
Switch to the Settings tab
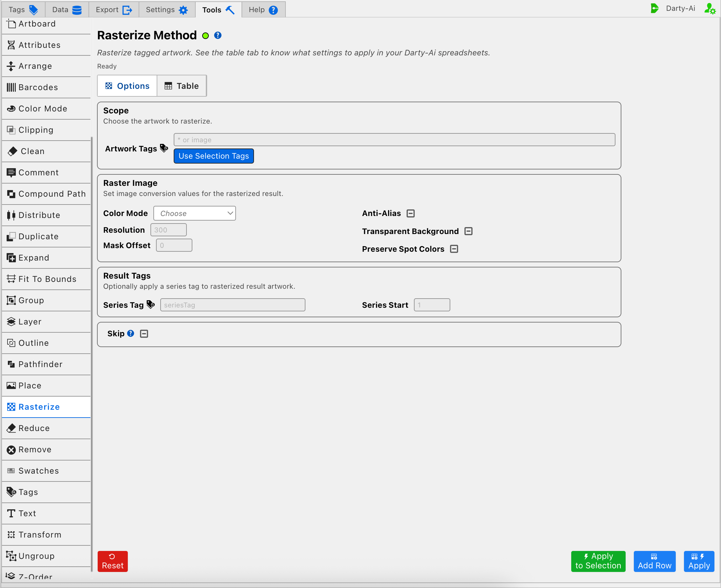[x=167, y=10]
